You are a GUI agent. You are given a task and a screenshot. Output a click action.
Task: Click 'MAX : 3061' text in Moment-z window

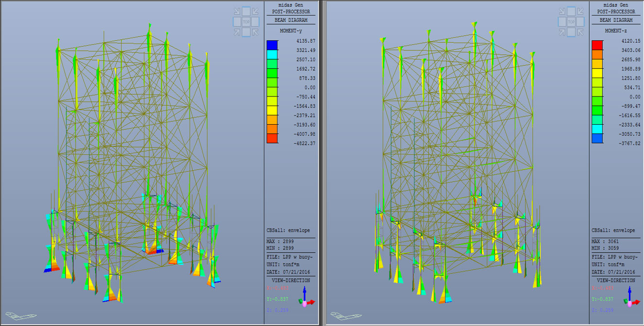606,241
